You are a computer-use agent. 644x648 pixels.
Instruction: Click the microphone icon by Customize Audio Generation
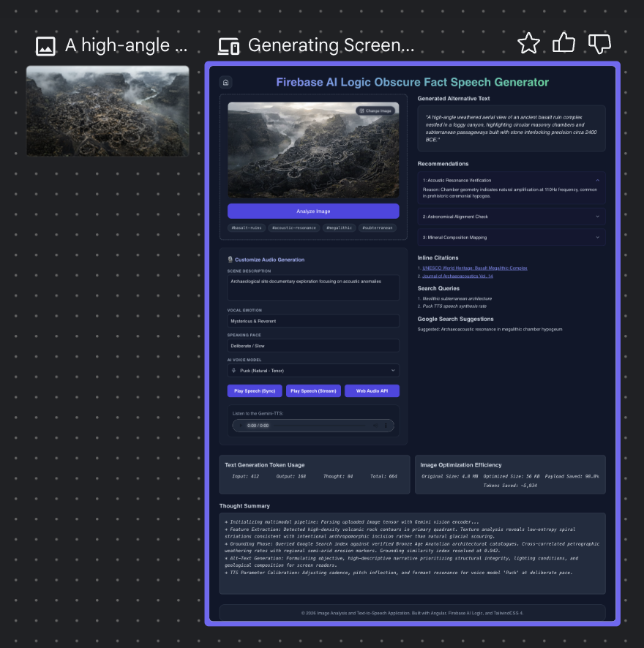point(231,260)
